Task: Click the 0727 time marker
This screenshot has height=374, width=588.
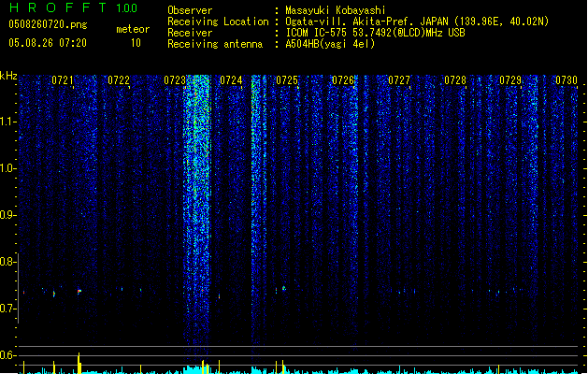Action: 399,80
